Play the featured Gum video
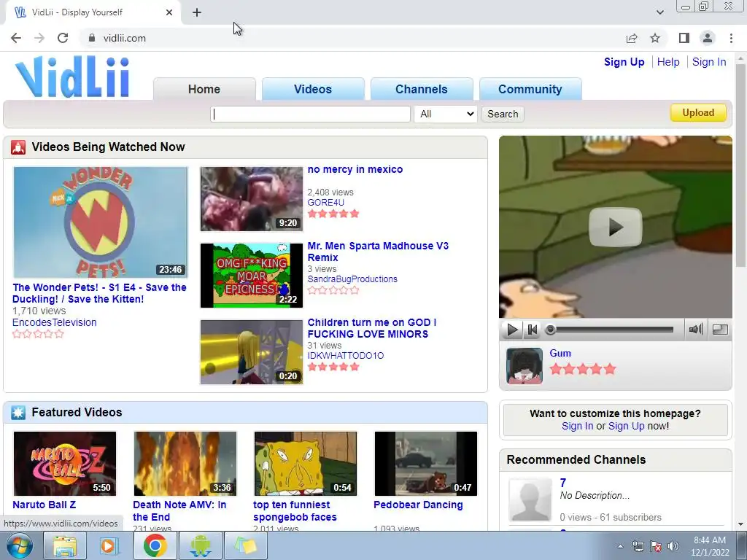The image size is (747, 560). coord(615,227)
